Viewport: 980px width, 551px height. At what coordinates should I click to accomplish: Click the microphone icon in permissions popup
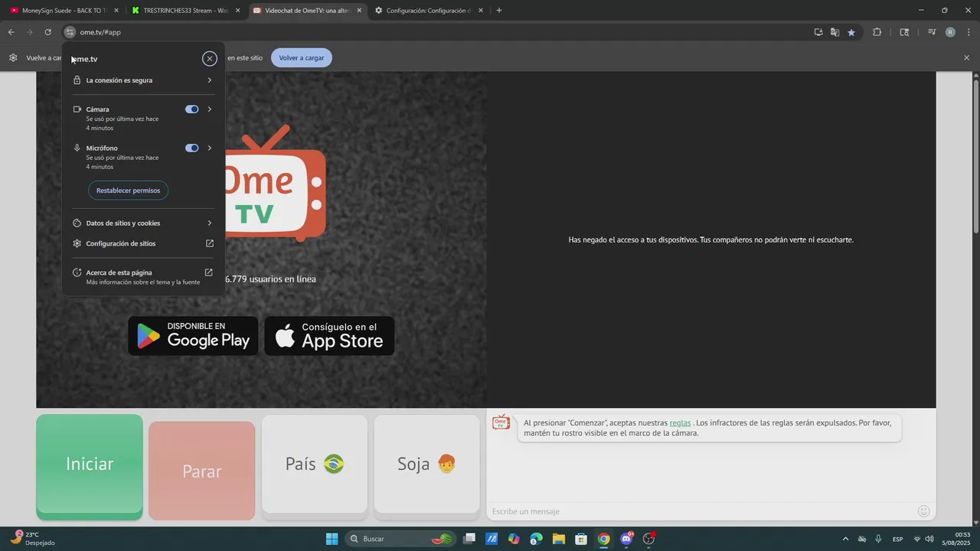[x=77, y=148]
